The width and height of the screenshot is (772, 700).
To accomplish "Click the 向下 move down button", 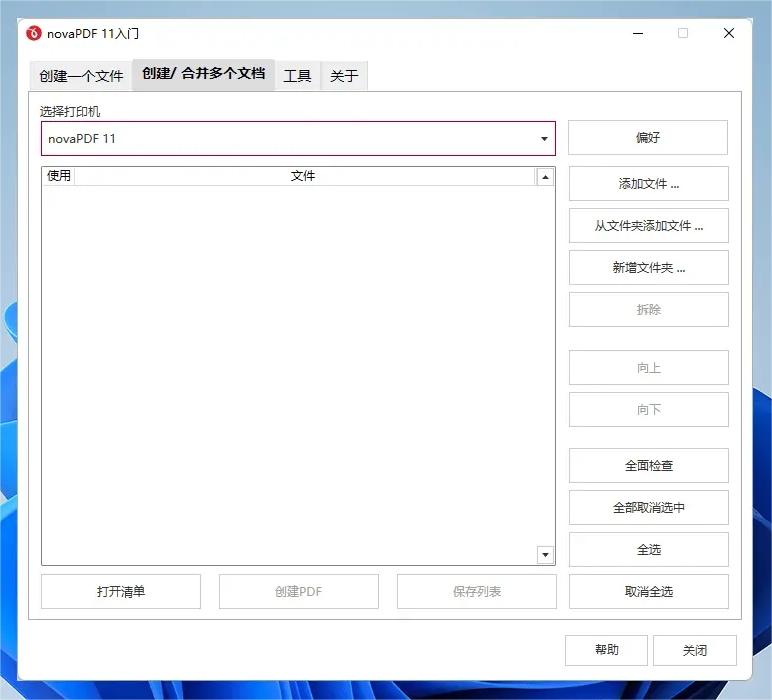I will coord(648,409).
